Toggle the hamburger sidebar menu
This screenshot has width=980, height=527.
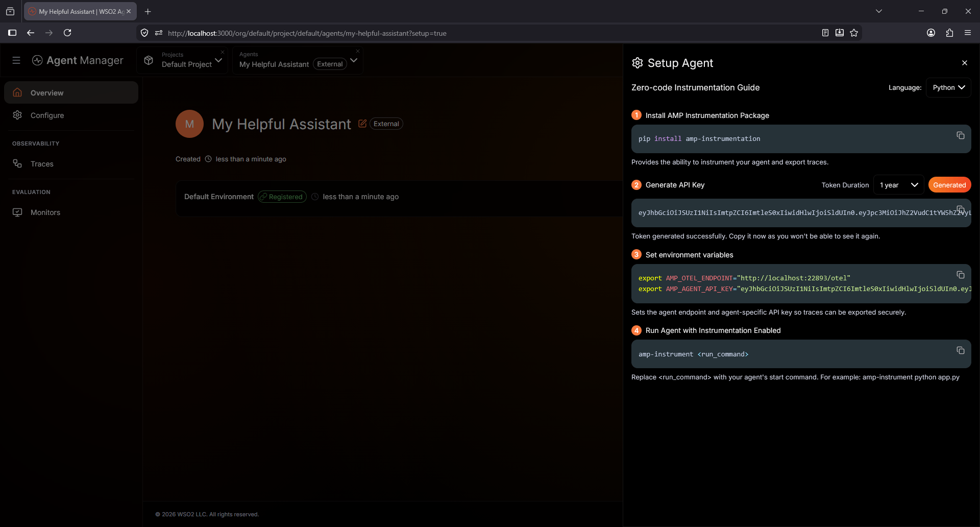16,60
